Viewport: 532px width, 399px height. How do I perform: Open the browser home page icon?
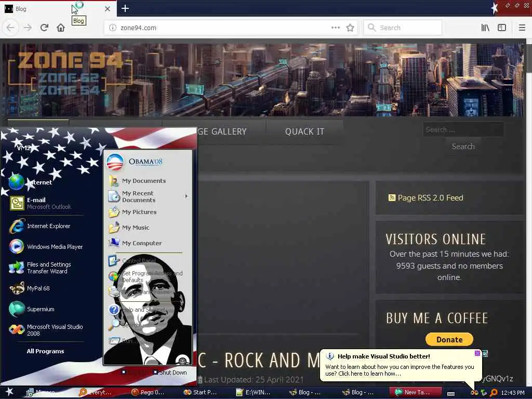[61, 28]
